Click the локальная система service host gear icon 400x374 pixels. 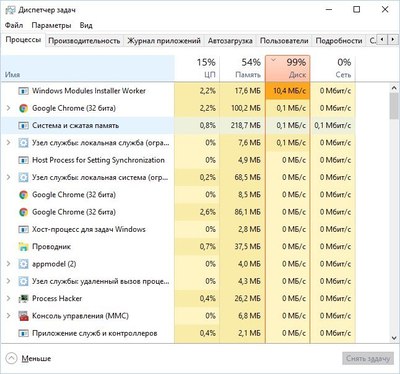(23, 177)
